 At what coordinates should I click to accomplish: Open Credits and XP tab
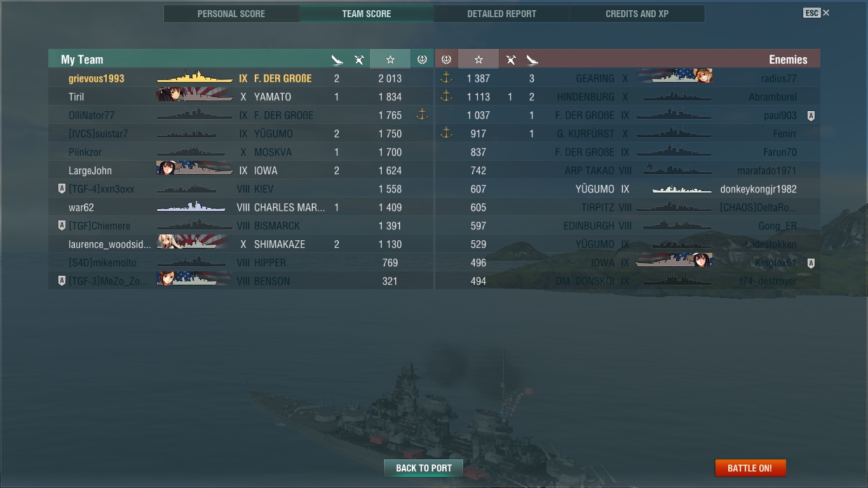coord(637,13)
